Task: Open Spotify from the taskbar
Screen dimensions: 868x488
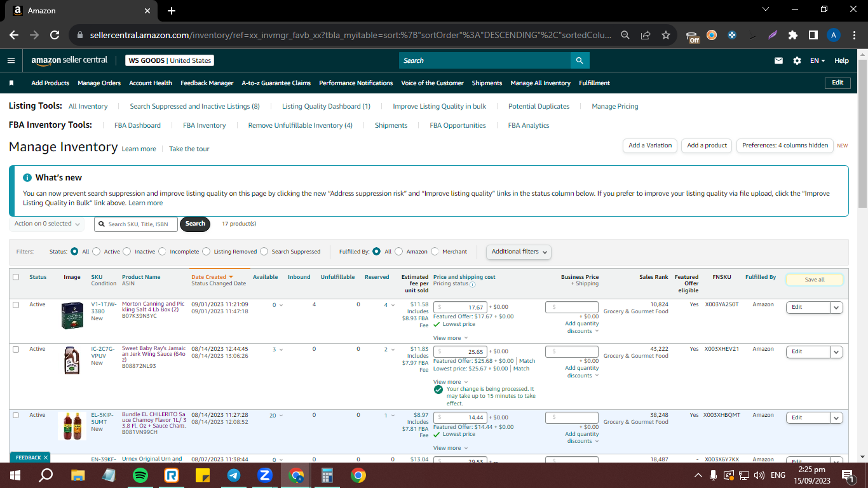Action: [140, 475]
